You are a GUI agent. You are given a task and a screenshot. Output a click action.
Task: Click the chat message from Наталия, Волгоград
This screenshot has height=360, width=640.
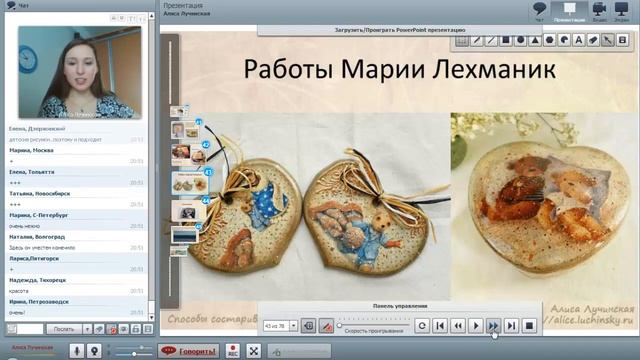coord(76,242)
